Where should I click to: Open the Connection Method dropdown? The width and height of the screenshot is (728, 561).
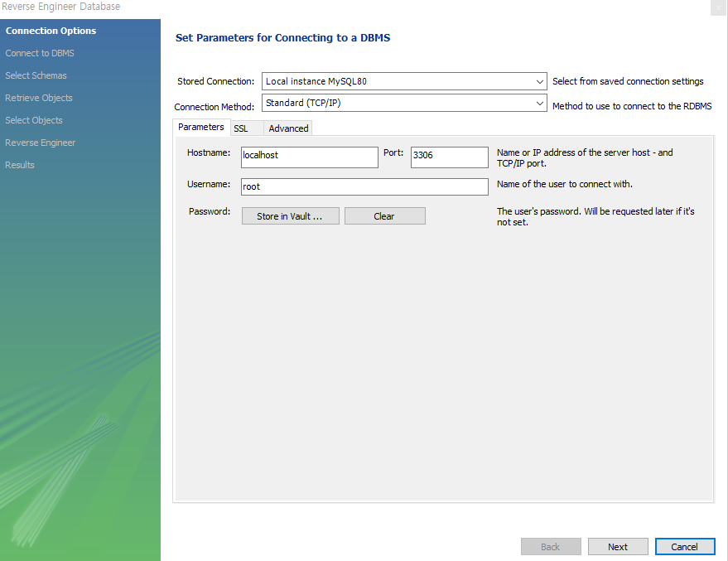pos(404,103)
